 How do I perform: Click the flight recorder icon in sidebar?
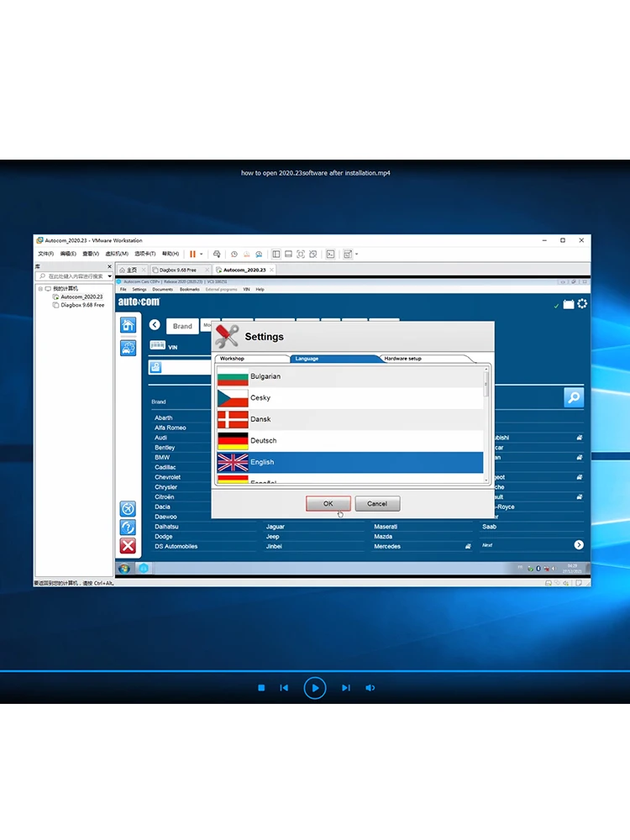pyautogui.click(x=128, y=508)
